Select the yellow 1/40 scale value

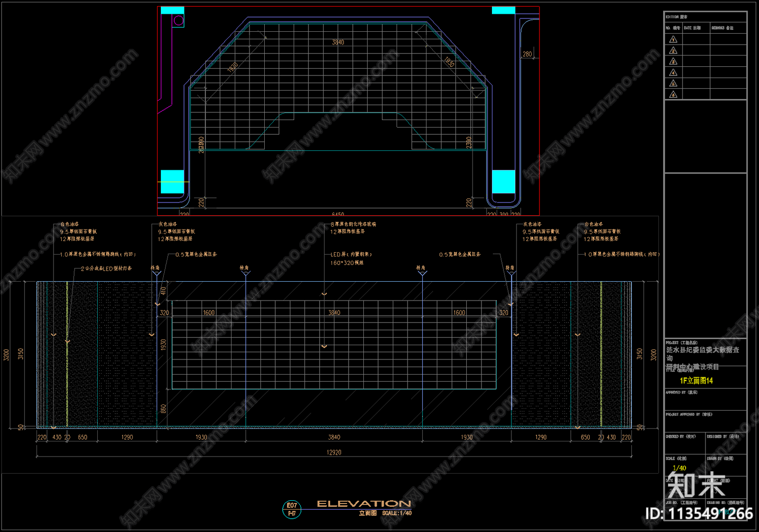pos(679,468)
